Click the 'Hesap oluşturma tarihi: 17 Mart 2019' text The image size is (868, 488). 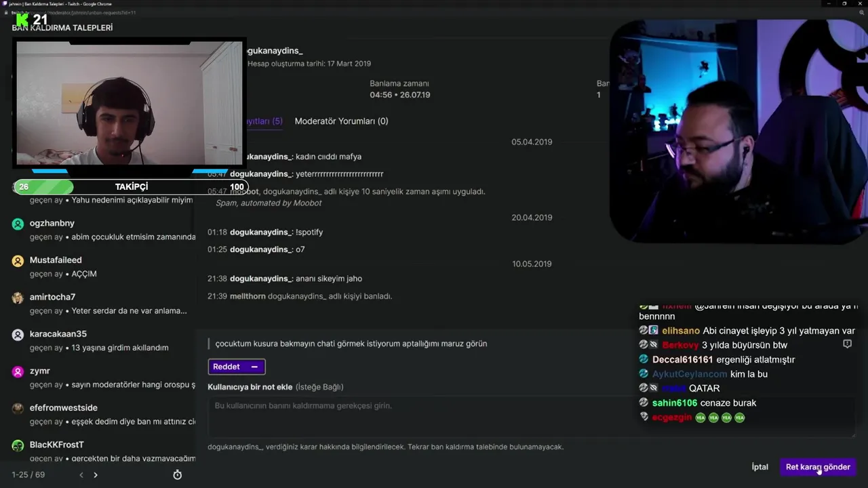pyautogui.click(x=309, y=64)
